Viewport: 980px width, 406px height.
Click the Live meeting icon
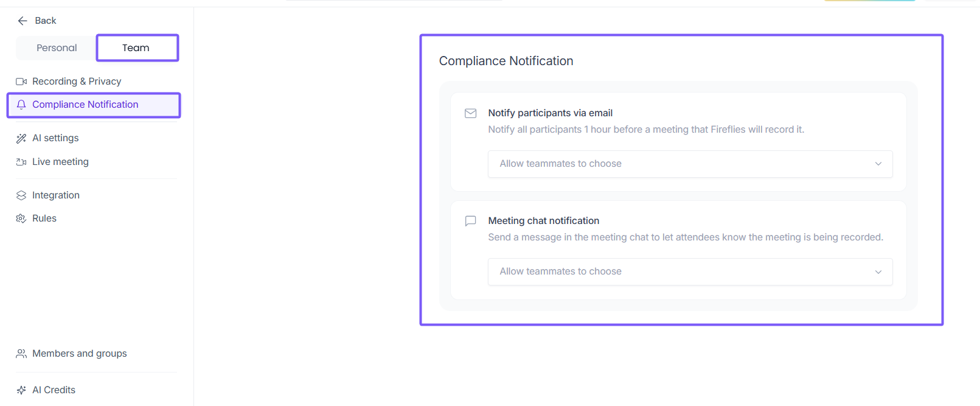21,162
